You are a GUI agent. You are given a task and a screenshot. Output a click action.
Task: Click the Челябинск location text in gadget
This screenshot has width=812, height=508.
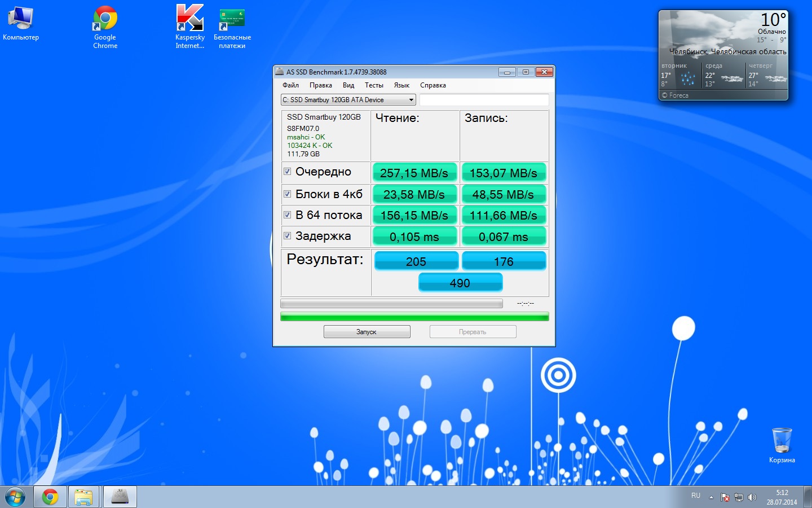pyautogui.click(x=727, y=51)
